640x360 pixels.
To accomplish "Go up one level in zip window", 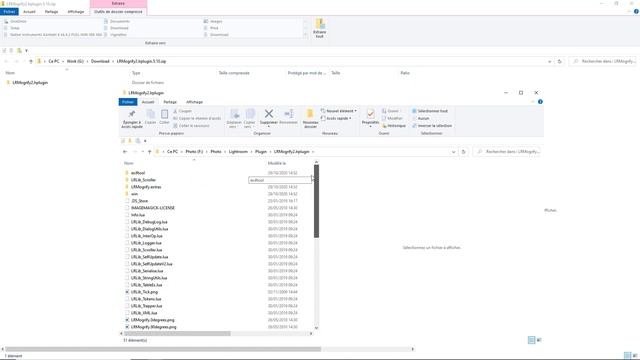I will tap(31, 61).
